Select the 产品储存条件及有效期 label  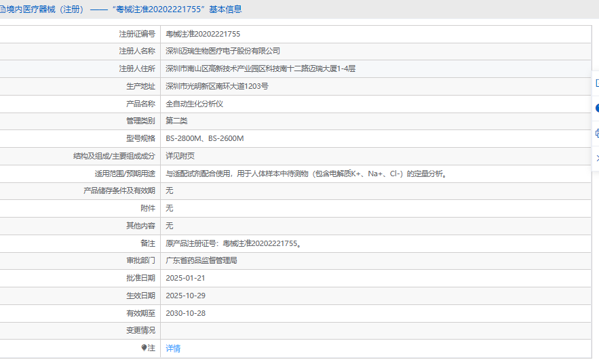(119, 190)
